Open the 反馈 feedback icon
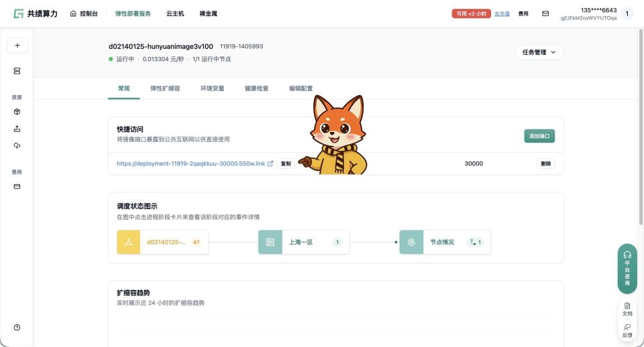 (x=627, y=331)
